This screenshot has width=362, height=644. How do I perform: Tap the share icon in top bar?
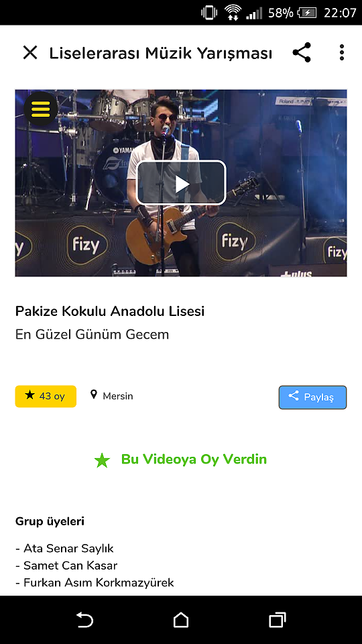click(x=302, y=52)
